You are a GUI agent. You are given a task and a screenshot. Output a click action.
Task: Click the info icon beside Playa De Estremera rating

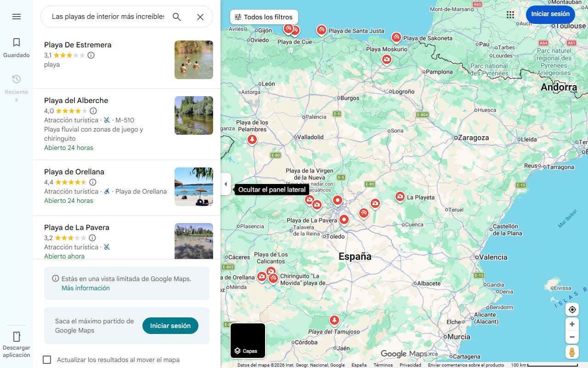pyautogui.click(x=91, y=55)
